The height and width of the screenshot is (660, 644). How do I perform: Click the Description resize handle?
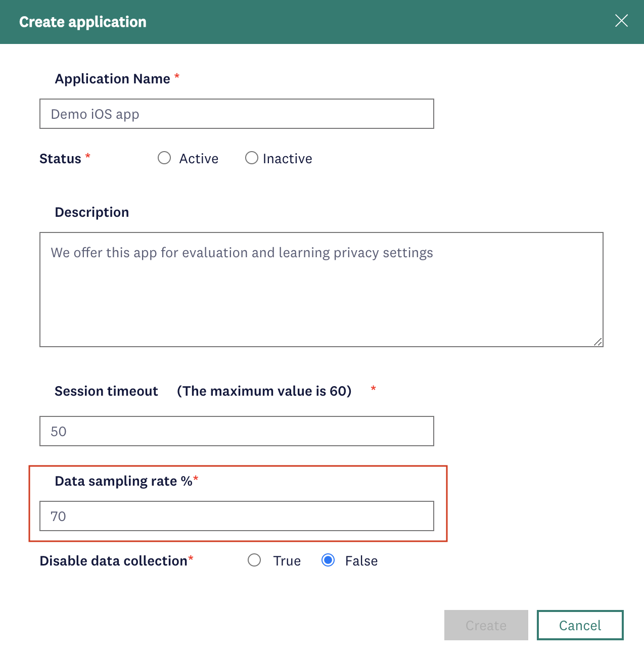(x=598, y=342)
